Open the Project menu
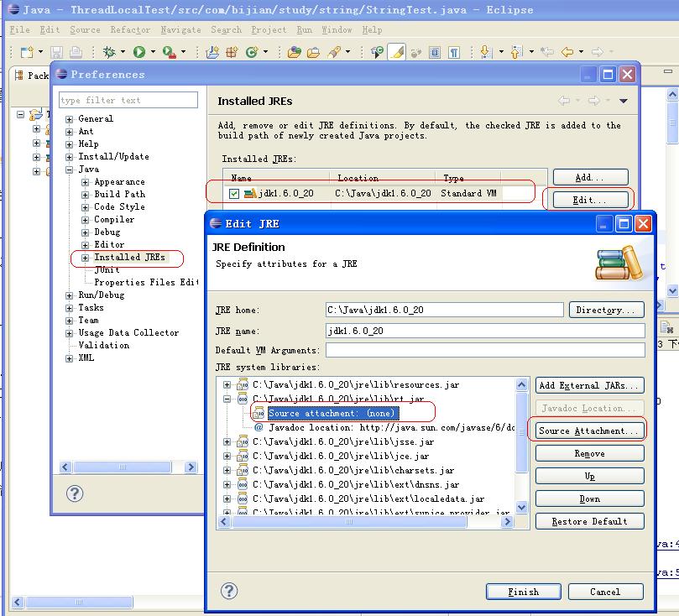The width and height of the screenshot is (679, 616). click(269, 30)
